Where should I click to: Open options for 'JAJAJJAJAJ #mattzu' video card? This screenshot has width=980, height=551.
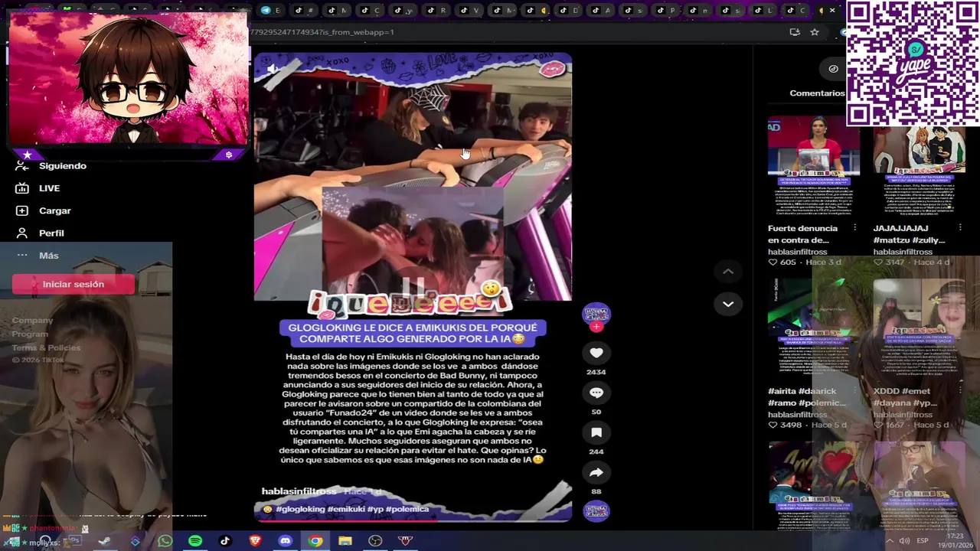tap(960, 228)
